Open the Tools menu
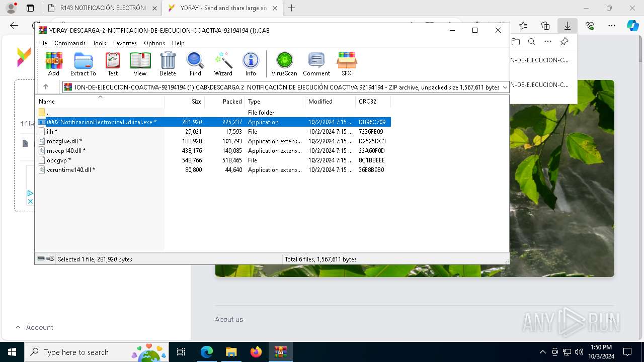This screenshot has width=644, height=362. point(99,43)
